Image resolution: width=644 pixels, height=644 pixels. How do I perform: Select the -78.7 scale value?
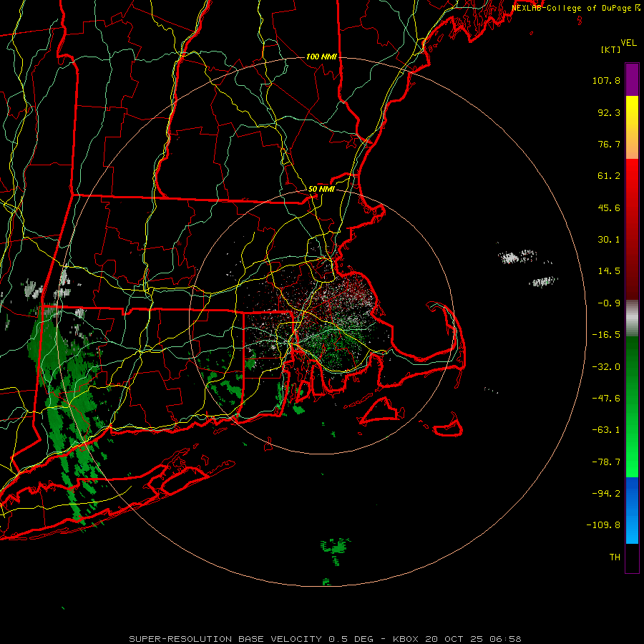pos(606,462)
